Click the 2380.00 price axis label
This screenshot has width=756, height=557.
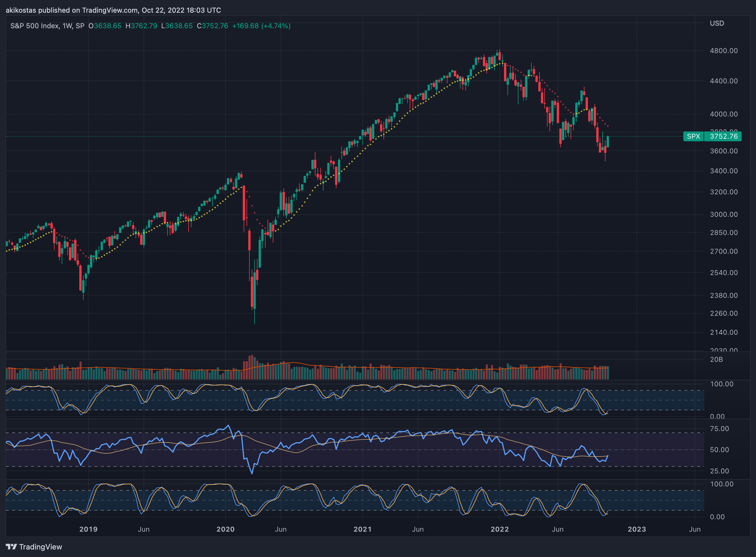724,295
